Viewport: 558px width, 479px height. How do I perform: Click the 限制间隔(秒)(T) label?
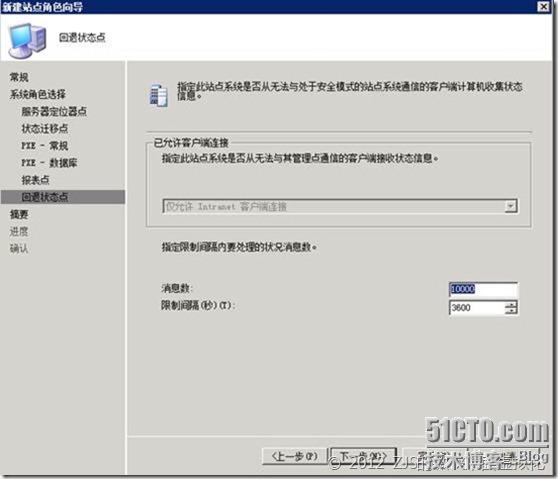coord(198,305)
